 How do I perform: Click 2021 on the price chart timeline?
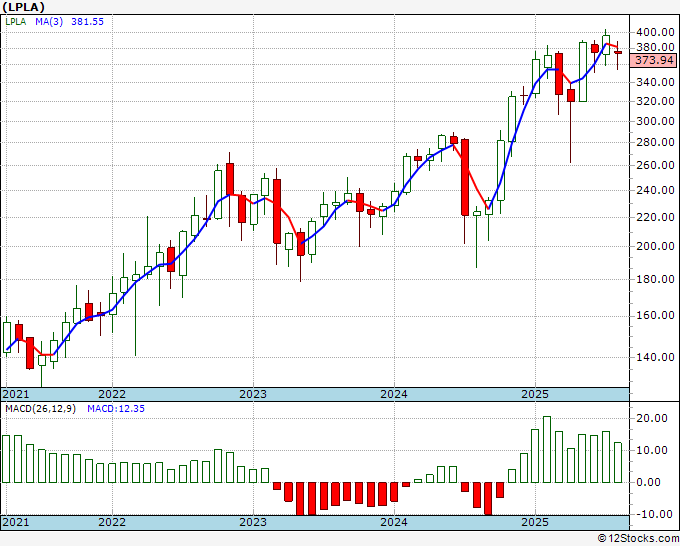coord(16,394)
